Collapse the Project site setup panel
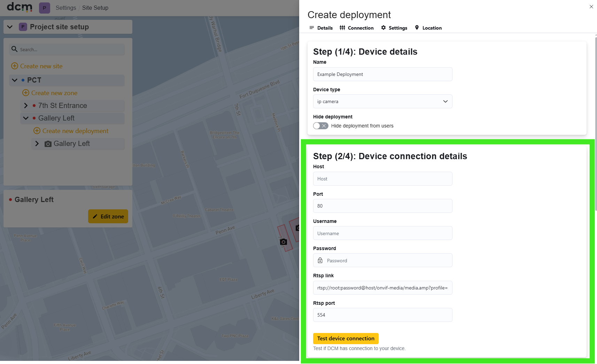This screenshot has width=597, height=364. click(x=10, y=27)
